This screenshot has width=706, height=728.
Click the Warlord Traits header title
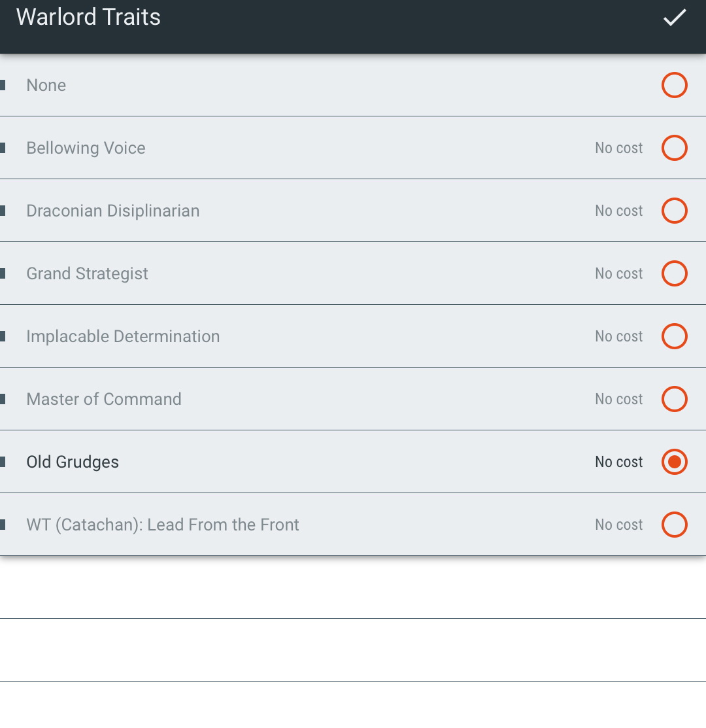pos(88,17)
